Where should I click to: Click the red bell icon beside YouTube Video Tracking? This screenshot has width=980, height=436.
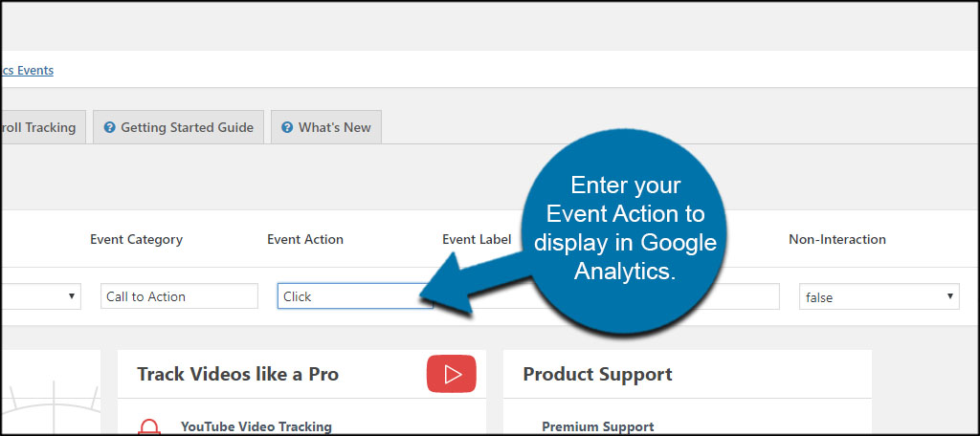148,428
